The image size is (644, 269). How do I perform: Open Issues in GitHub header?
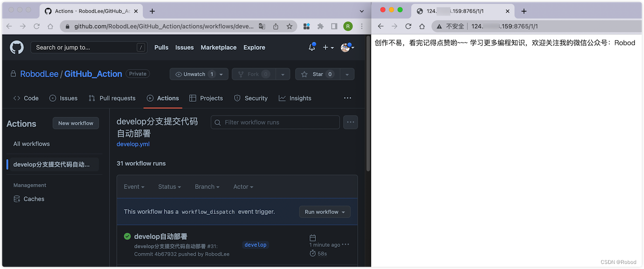[x=184, y=47]
